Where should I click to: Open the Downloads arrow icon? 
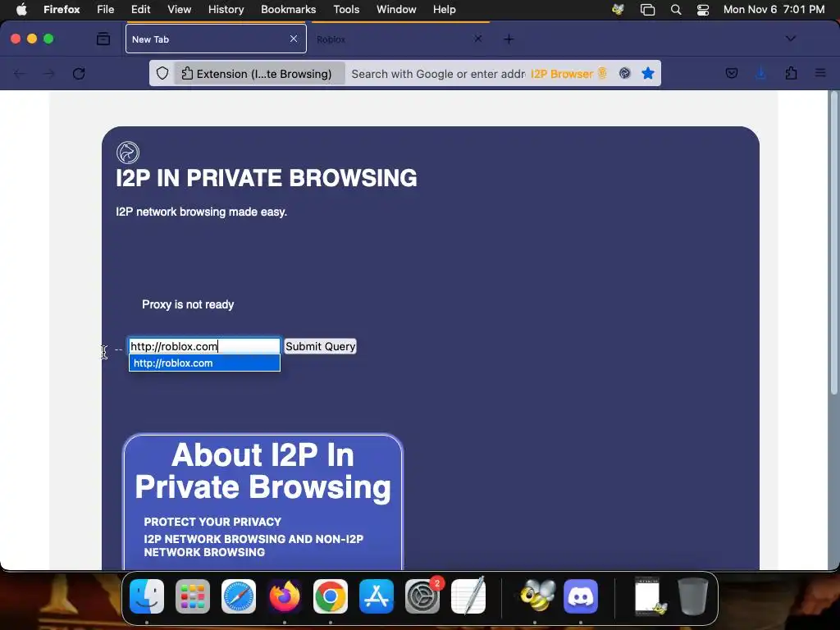(x=760, y=73)
